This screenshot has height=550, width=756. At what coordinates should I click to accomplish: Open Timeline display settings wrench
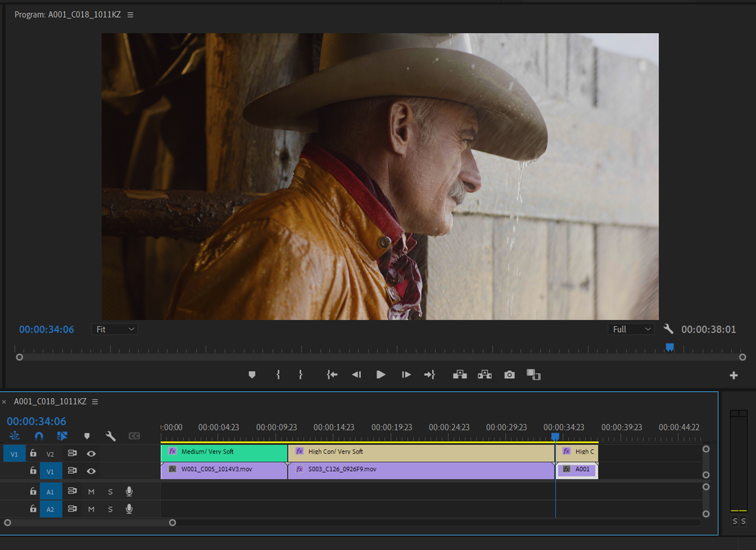(111, 436)
